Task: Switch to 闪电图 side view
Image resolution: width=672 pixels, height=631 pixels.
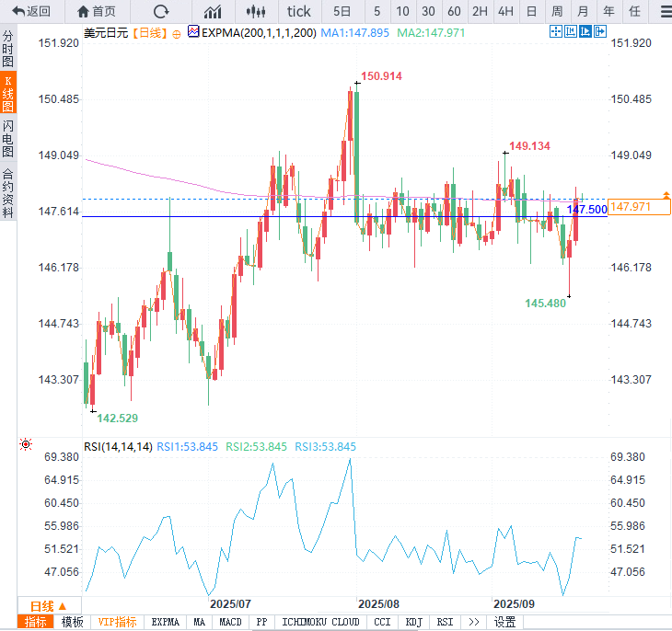Action: 8,138
